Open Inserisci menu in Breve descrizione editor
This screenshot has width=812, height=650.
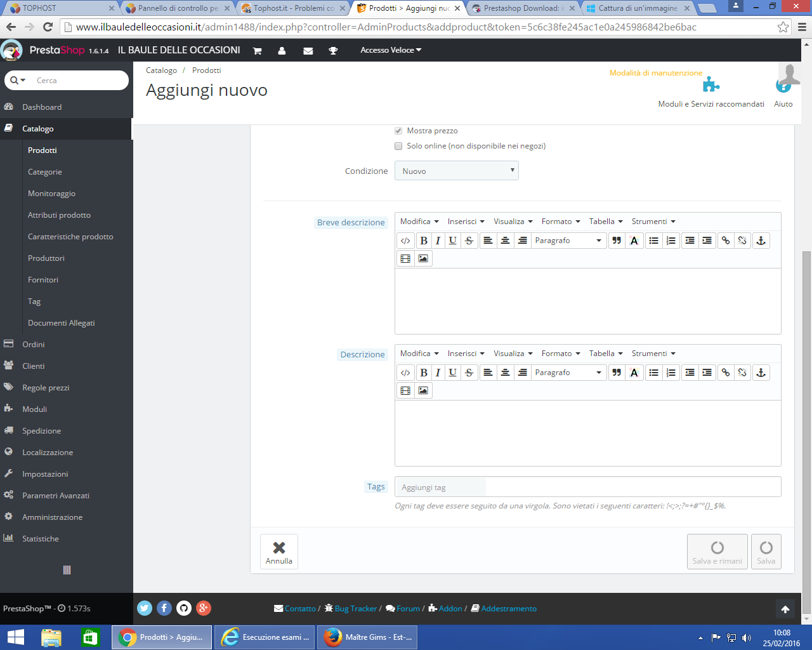[x=466, y=222]
